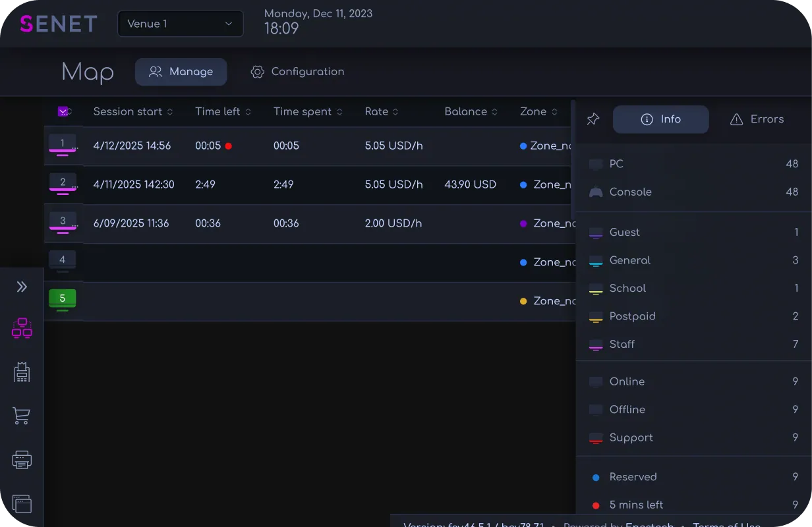Open the network map sidebar icon
The height and width of the screenshot is (527, 812).
pyautogui.click(x=22, y=328)
